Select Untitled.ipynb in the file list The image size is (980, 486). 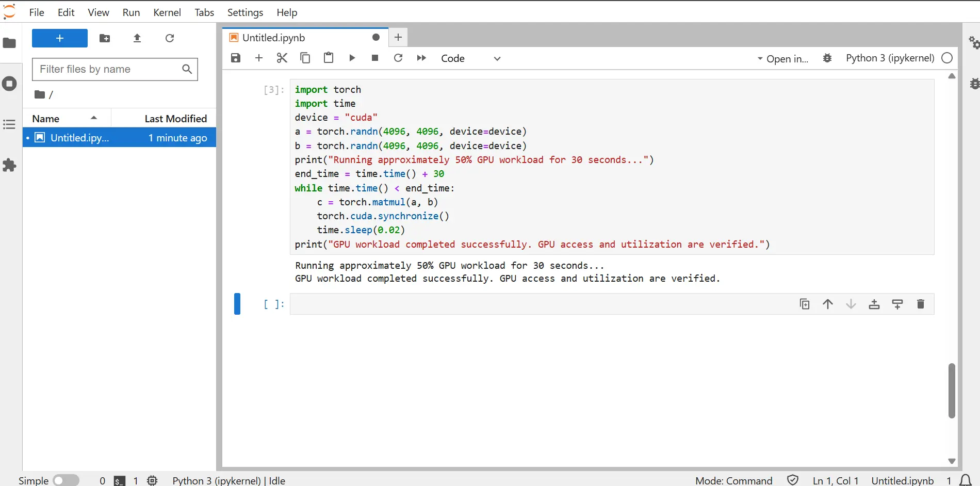[119, 138]
